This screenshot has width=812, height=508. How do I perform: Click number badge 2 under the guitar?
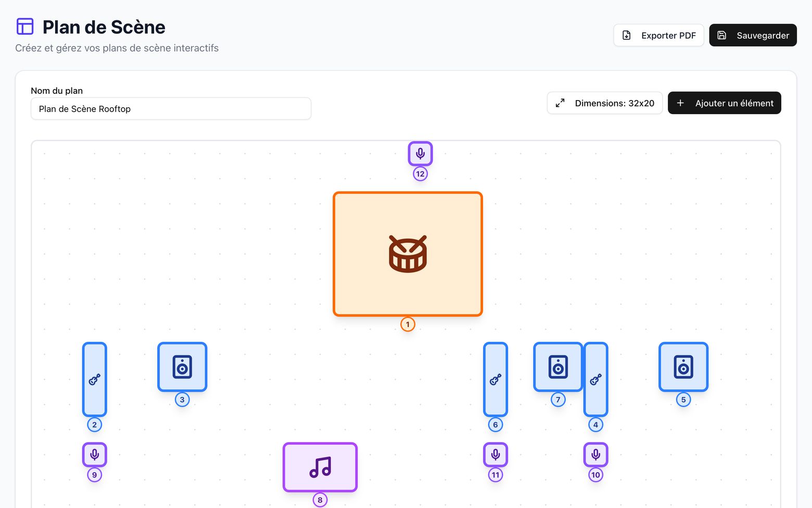coord(94,425)
